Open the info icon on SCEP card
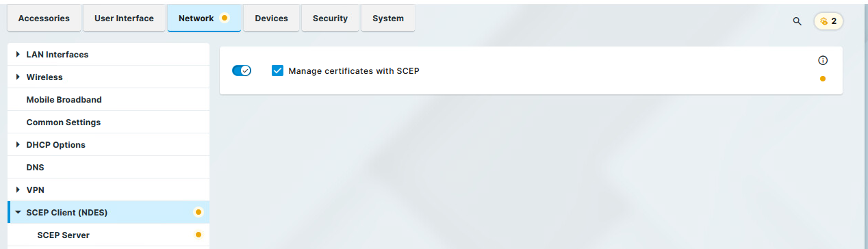This screenshot has width=868, height=249. [823, 60]
